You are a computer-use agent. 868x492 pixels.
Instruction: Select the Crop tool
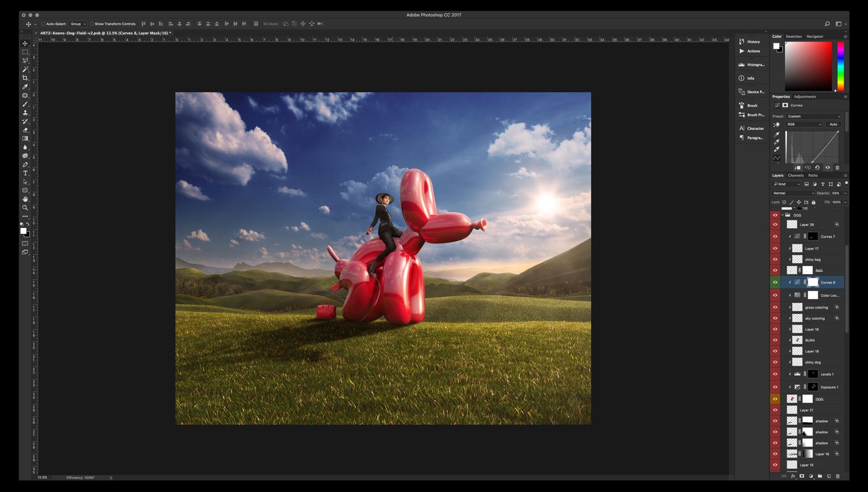(x=25, y=78)
